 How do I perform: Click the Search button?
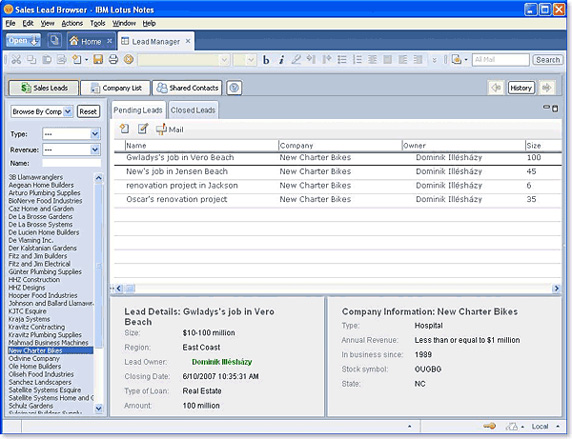coord(548,60)
